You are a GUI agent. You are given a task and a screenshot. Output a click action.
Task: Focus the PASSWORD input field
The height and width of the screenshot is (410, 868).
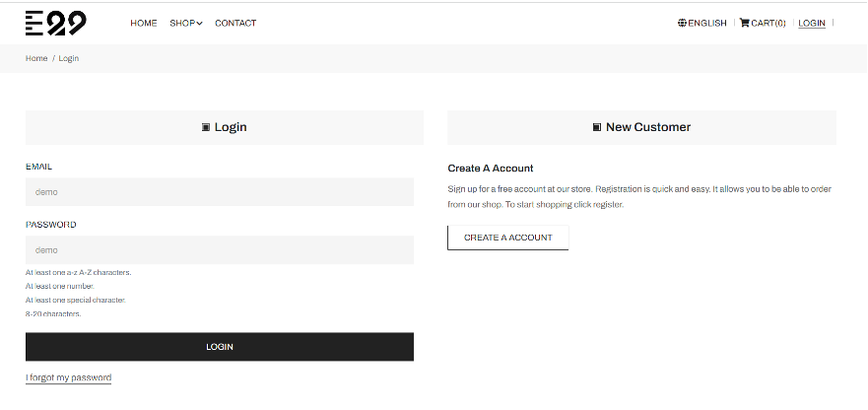(x=219, y=250)
